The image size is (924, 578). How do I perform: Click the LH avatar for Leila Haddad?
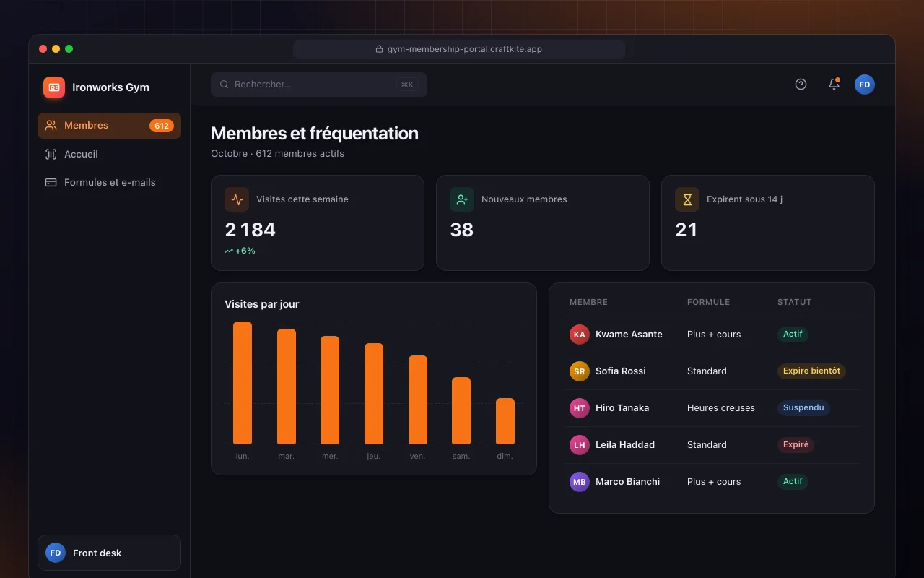580,445
